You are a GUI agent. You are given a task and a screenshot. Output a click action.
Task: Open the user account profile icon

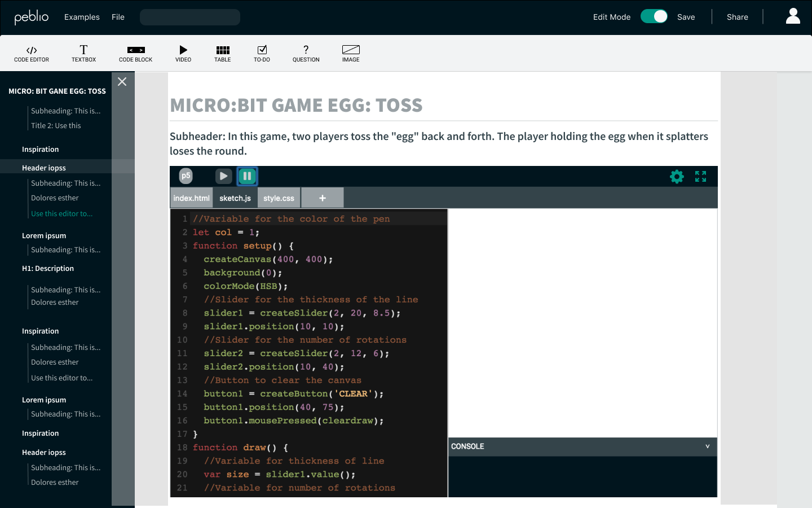tap(793, 16)
